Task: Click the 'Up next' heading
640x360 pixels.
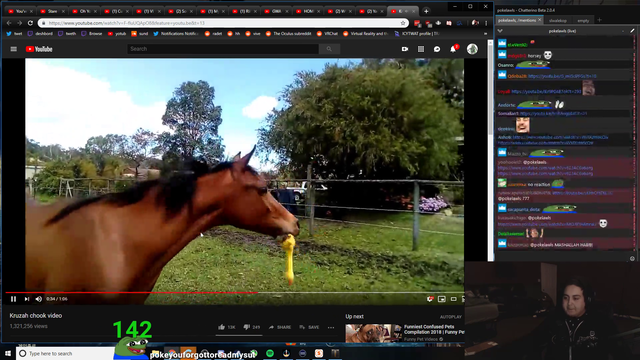Action: (x=354, y=316)
